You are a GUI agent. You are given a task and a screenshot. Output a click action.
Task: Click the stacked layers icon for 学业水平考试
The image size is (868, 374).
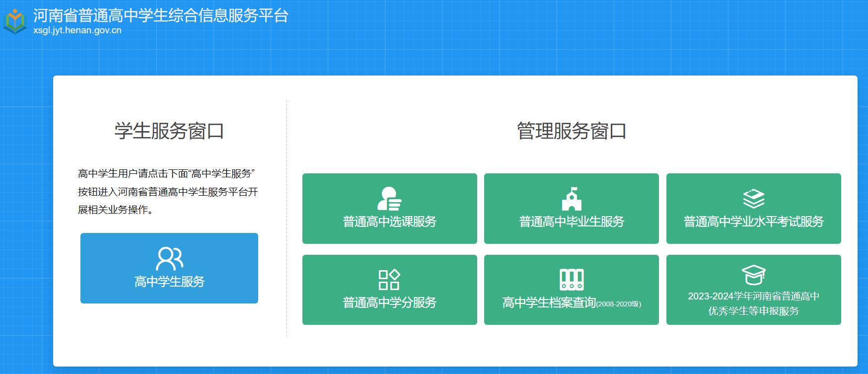[x=753, y=199]
